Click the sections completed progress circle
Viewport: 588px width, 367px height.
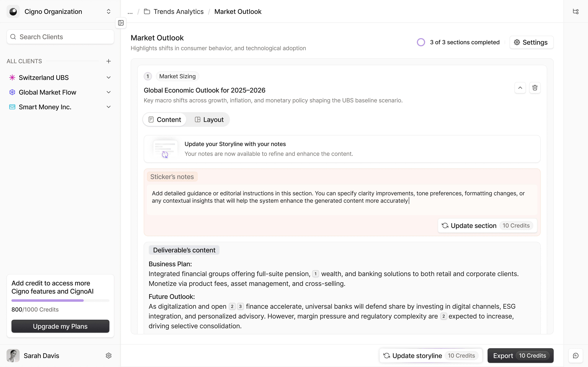tap(421, 42)
